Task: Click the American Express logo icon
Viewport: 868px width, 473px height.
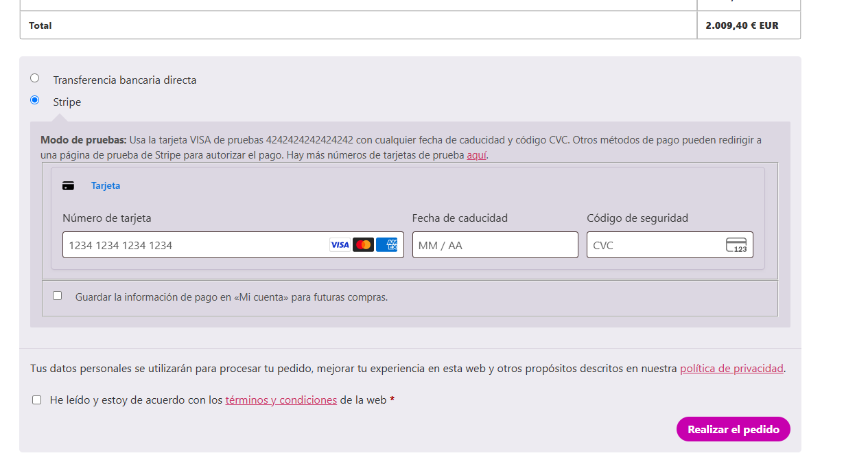Action: pyautogui.click(x=386, y=245)
